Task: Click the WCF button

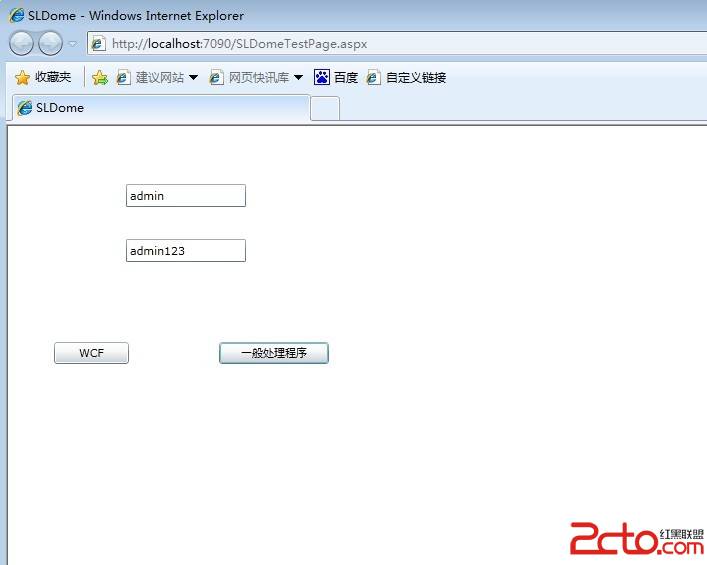Action: coord(92,353)
